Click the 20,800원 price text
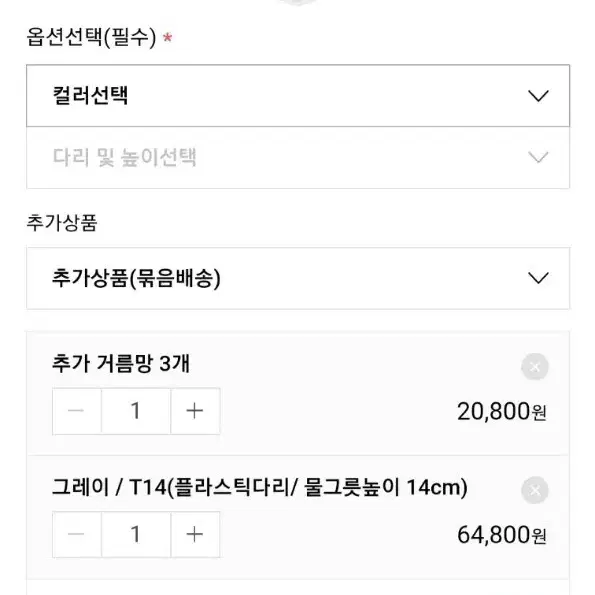595x595 pixels. (502, 411)
